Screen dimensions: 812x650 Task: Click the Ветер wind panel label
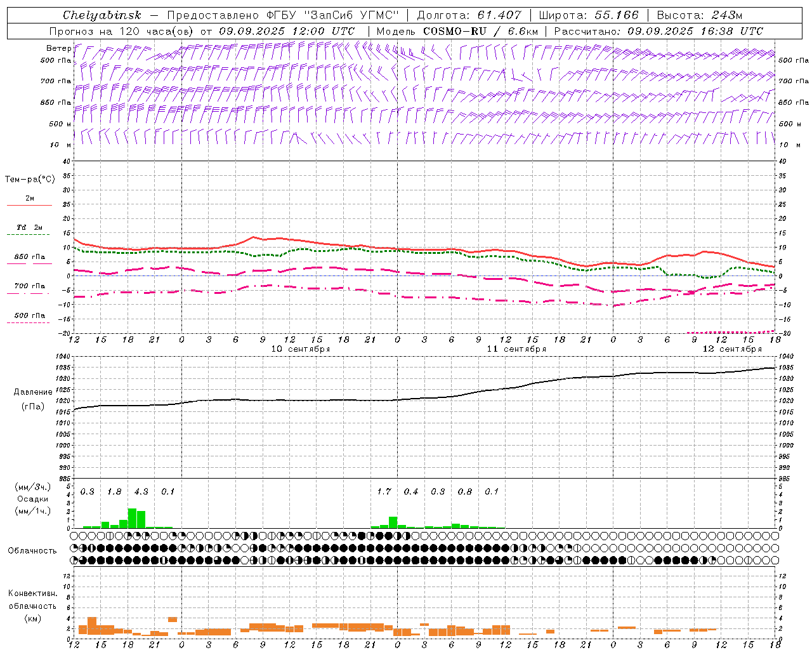[59, 48]
